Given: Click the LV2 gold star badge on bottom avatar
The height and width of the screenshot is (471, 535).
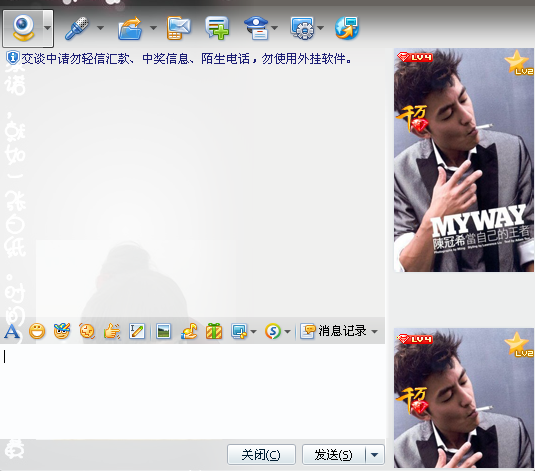Looking at the screenshot, I should (x=518, y=345).
